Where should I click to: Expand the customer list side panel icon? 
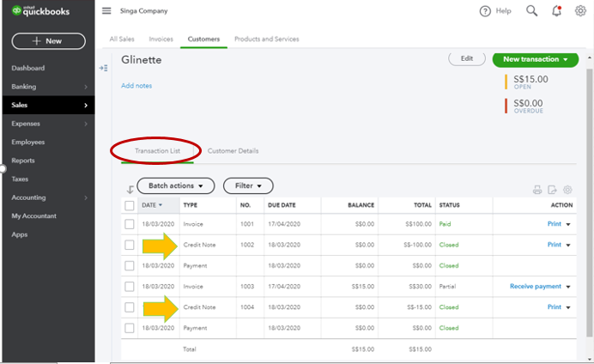pos(103,68)
